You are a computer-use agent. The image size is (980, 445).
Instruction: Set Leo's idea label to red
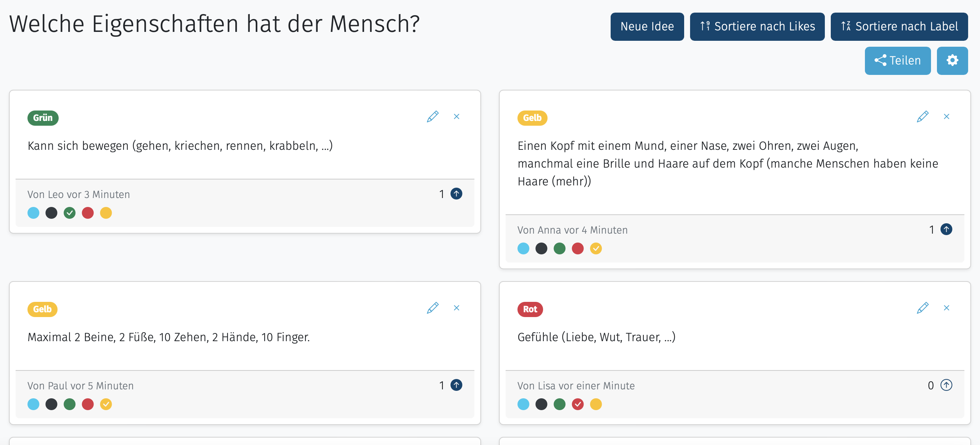[88, 213]
